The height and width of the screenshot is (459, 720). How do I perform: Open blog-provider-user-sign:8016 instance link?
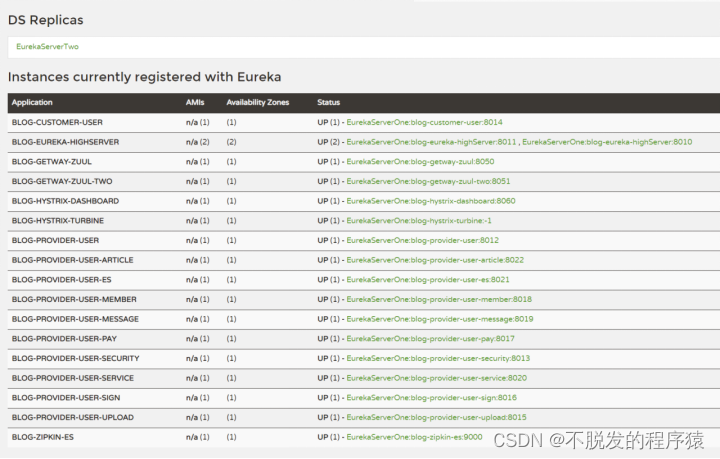[432, 398]
